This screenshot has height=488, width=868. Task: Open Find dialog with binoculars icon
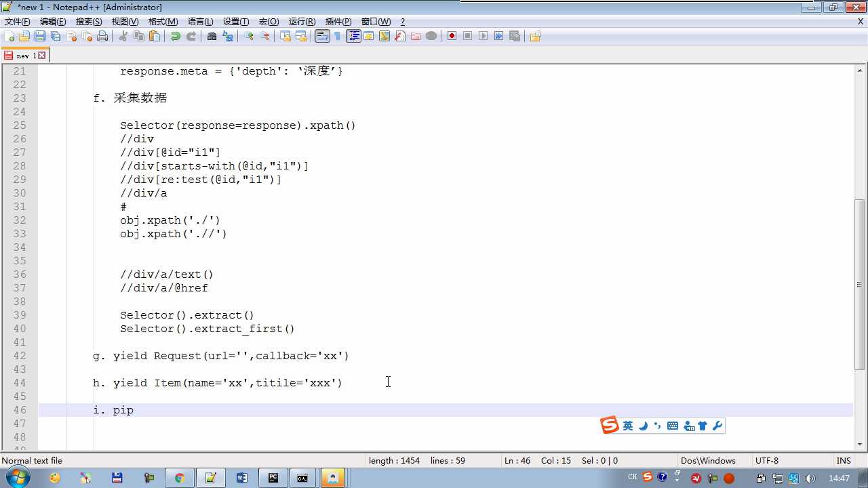[x=212, y=37]
